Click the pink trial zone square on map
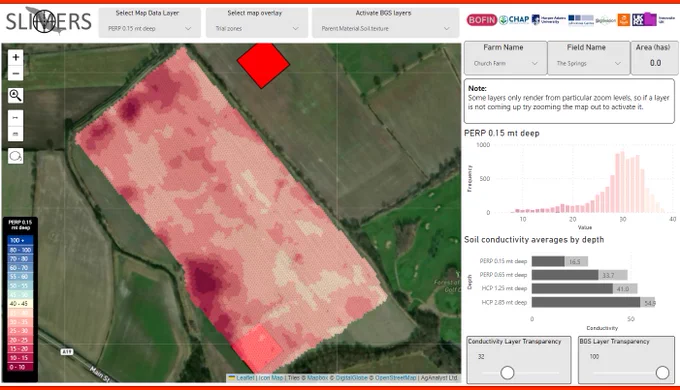Image resolution: width=680 pixels, height=390 pixels. (257, 347)
